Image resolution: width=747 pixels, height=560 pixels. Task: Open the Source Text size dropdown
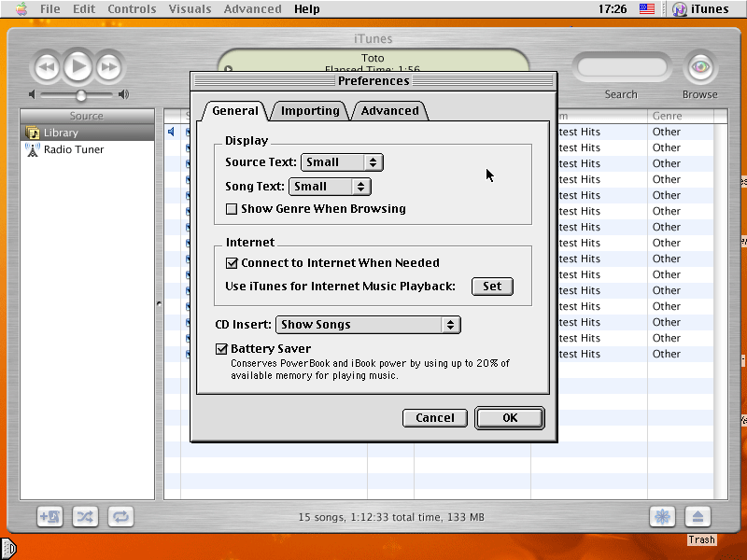click(342, 162)
